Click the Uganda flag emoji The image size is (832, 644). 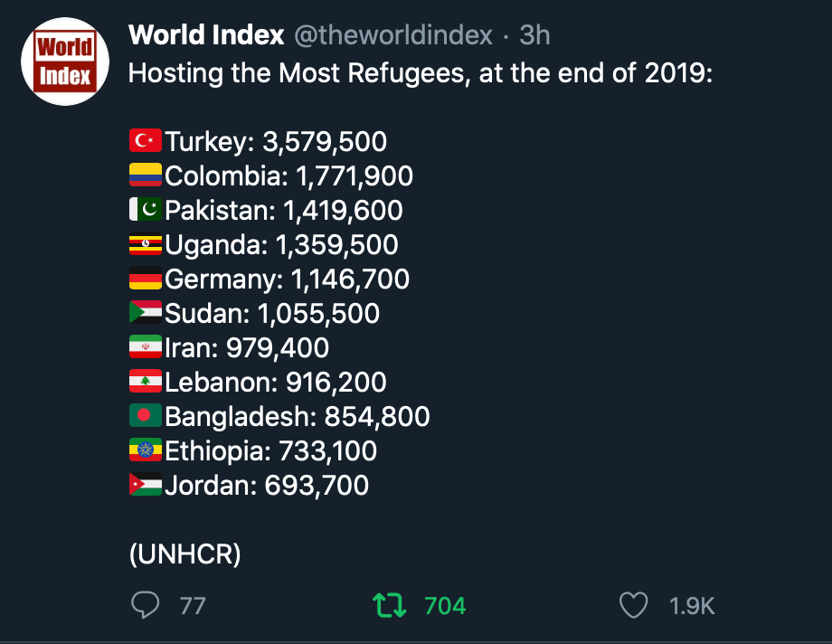pos(146,244)
